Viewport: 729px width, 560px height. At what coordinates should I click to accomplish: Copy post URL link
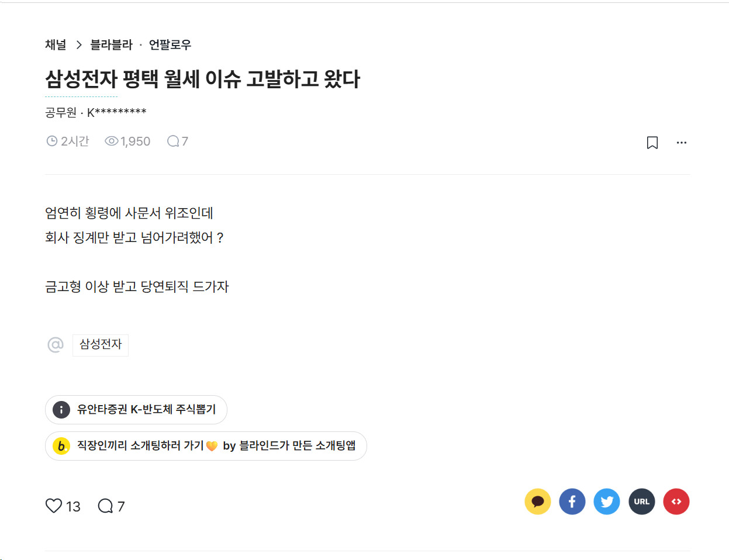click(642, 502)
